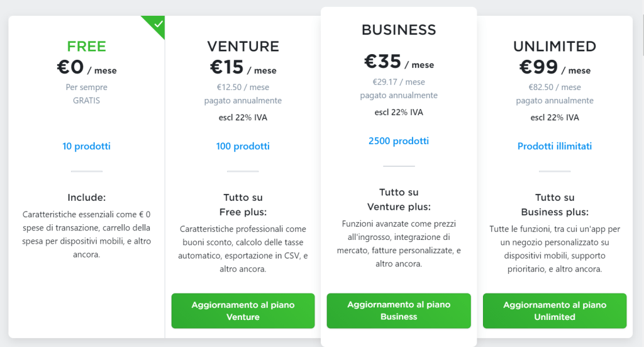Open the 10 prodotti link

tap(87, 146)
